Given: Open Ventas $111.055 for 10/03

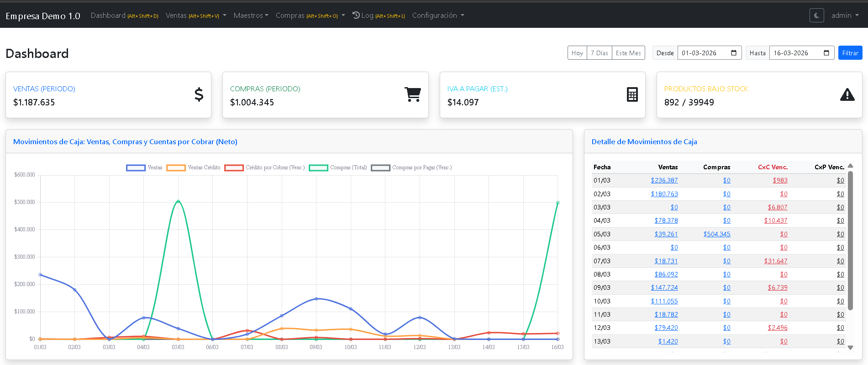Looking at the screenshot, I should (x=664, y=301).
